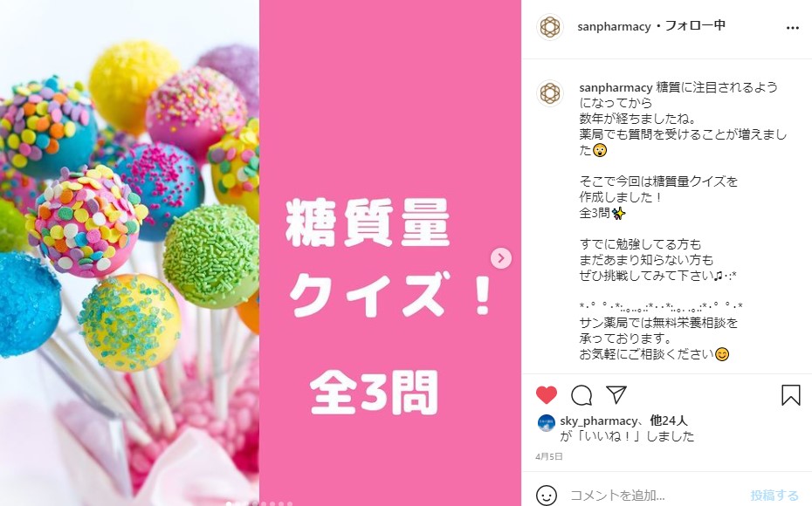Click the sky_pharmacy small avatar icon
Viewport: 812px width, 506px height.
[547, 423]
